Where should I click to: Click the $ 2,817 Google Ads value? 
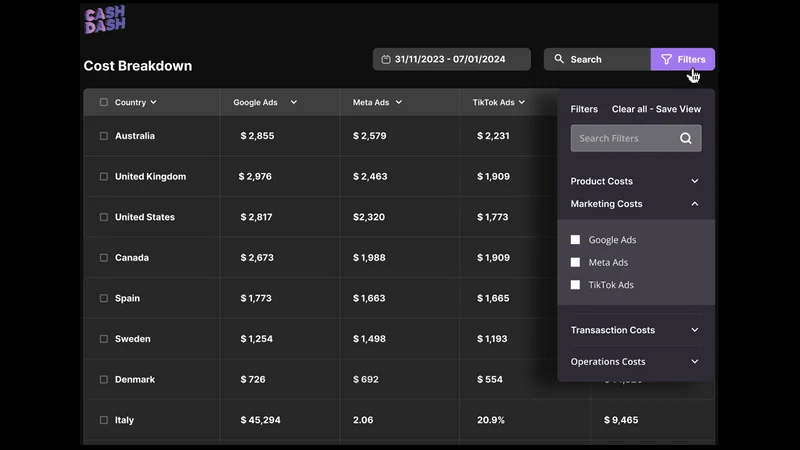[x=256, y=217]
